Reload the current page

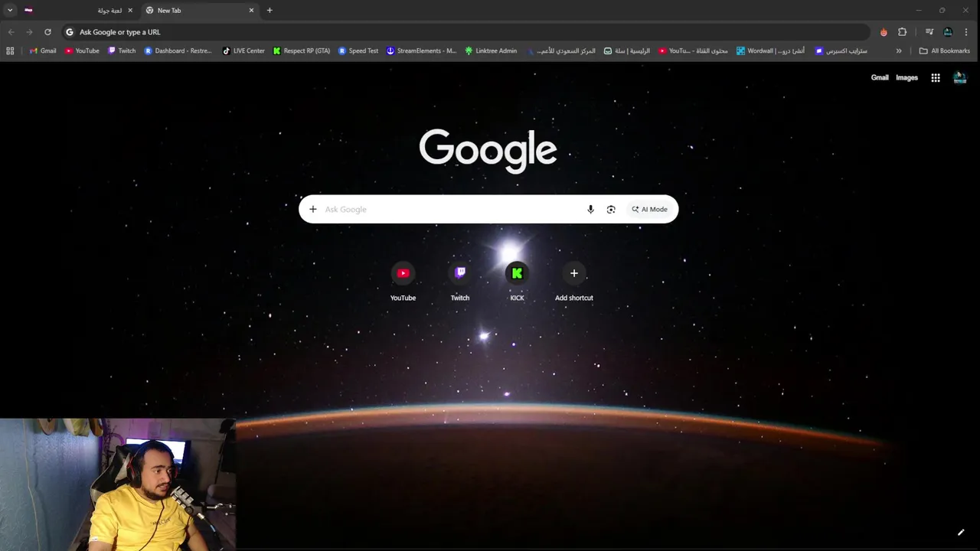pyautogui.click(x=47, y=32)
